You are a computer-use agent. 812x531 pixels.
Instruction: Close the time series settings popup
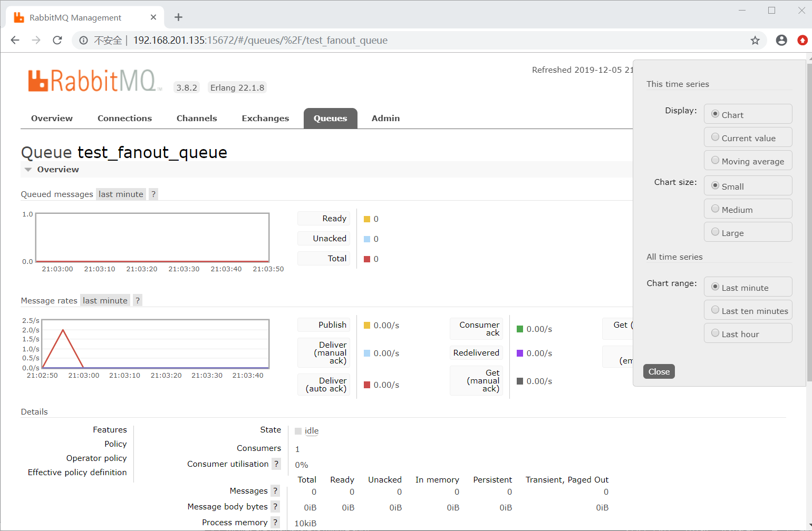tap(659, 371)
